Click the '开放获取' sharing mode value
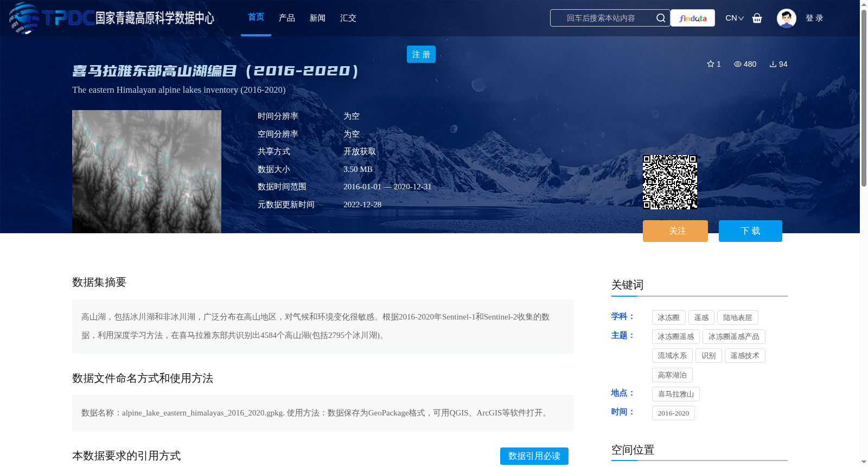Image resolution: width=868 pixels, height=467 pixels. click(x=360, y=151)
